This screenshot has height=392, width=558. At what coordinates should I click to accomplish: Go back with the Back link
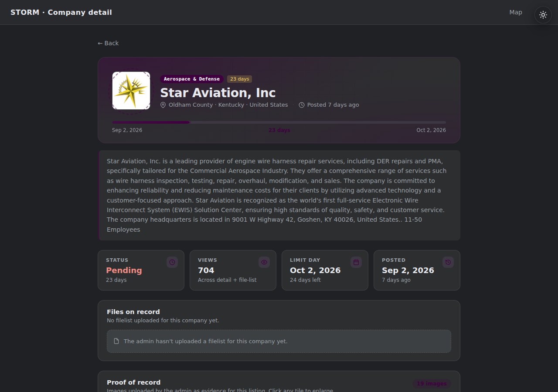coord(108,43)
